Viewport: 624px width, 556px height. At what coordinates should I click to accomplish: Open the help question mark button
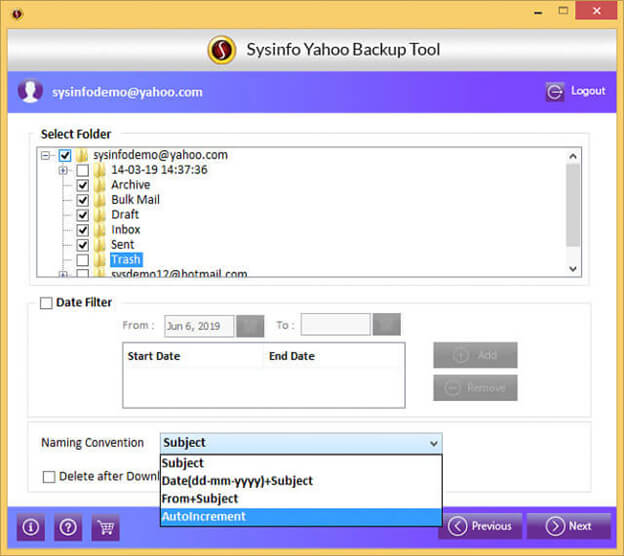(68, 527)
